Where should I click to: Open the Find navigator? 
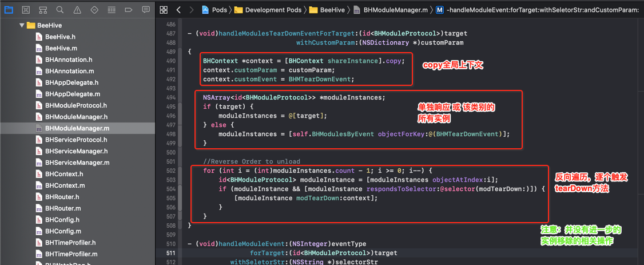click(59, 10)
